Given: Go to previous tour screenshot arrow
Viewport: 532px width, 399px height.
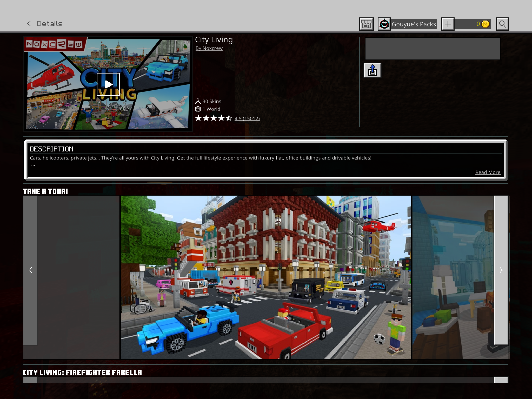Looking at the screenshot, I should pos(30,270).
